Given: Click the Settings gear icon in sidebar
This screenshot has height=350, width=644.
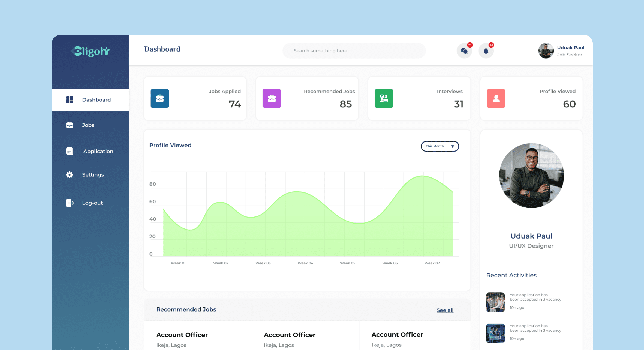Looking at the screenshot, I should [x=70, y=175].
